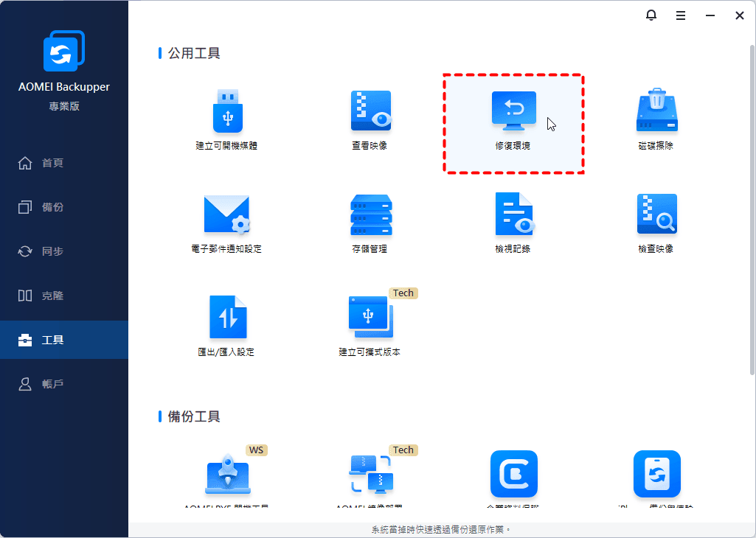The height and width of the screenshot is (538, 756).
Task: Open the notifications bell icon
Action: point(651,15)
